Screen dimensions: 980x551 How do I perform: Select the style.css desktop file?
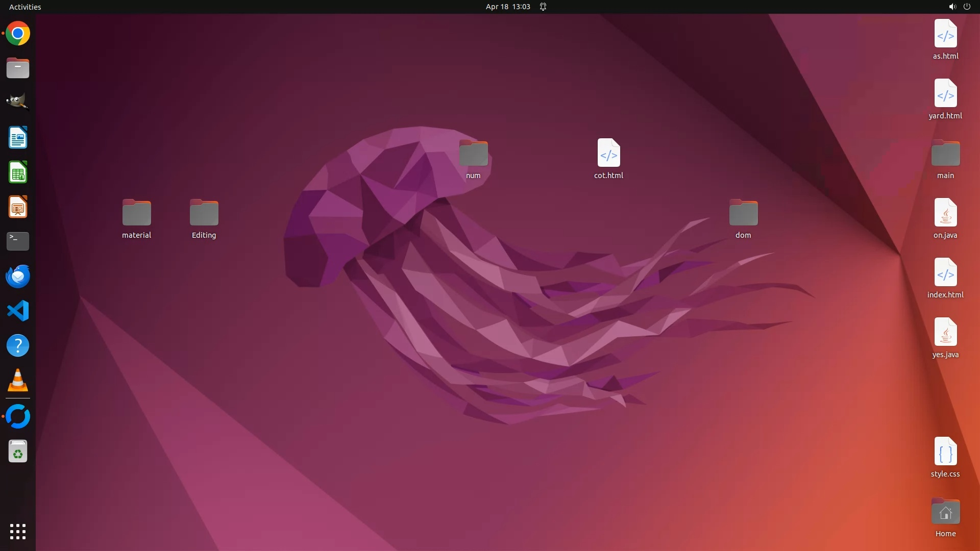tap(945, 452)
